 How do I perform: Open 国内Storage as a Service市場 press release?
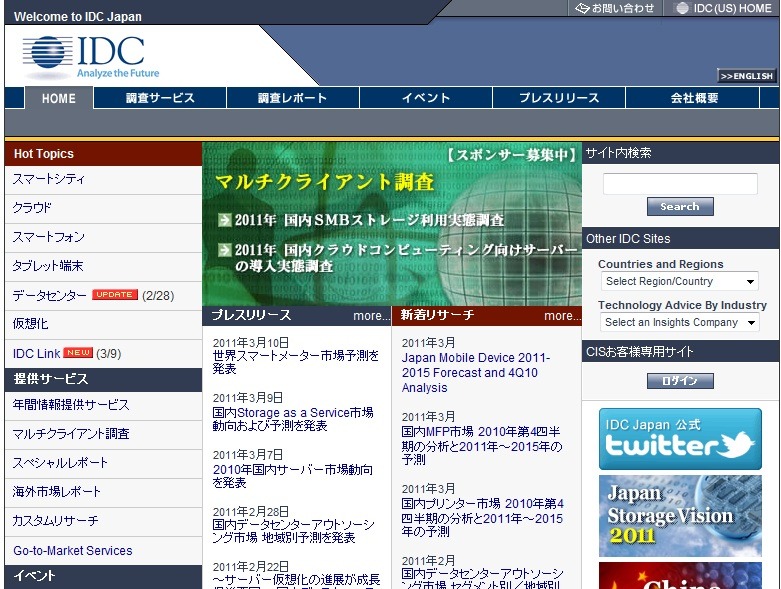tap(293, 419)
